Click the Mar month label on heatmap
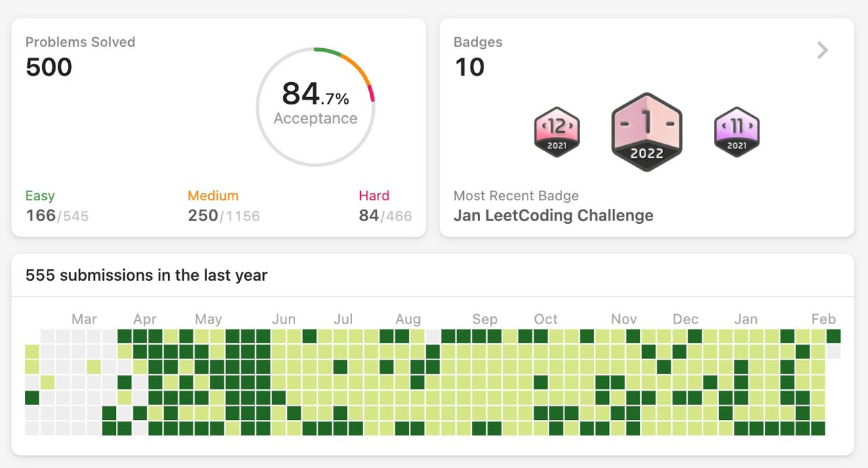This screenshot has height=468, width=868. [x=84, y=319]
